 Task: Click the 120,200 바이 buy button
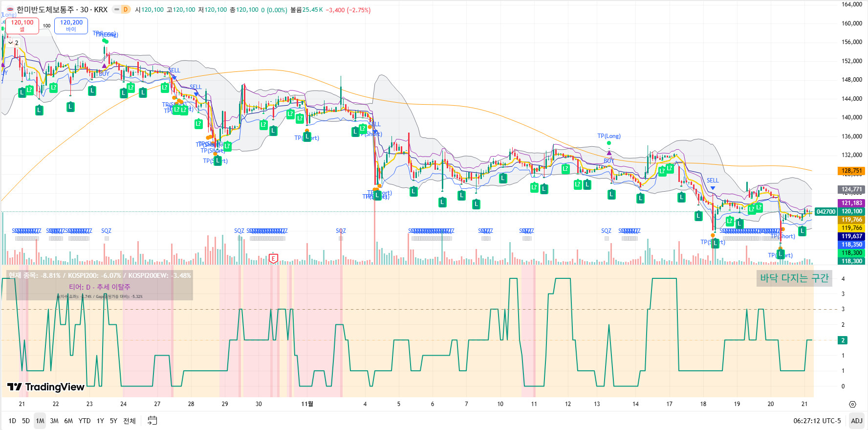click(x=71, y=26)
